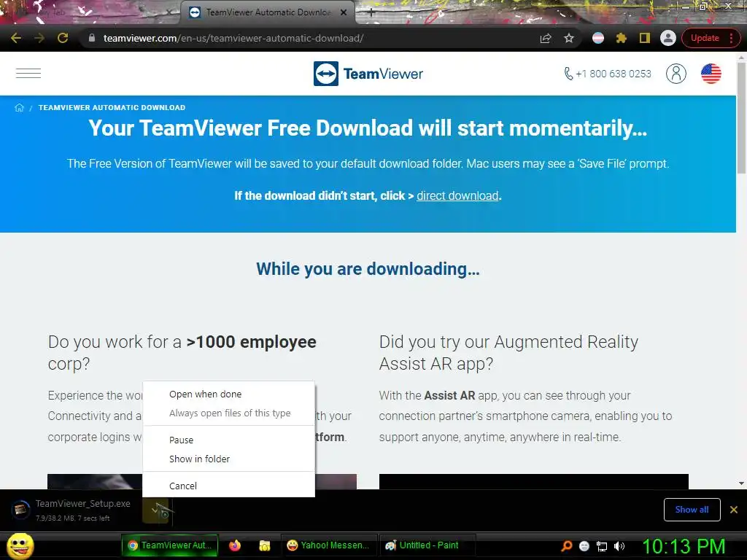Open the Chrome three-dot menu
747x560 pixels.
coord(732,38)
